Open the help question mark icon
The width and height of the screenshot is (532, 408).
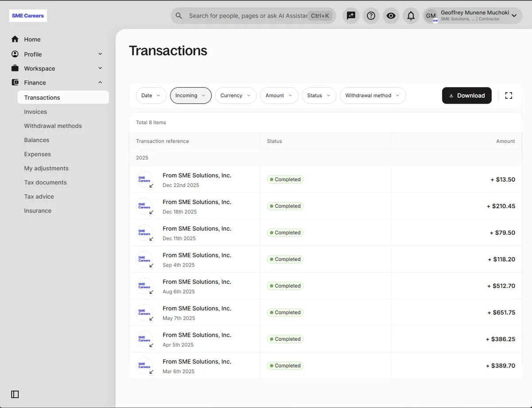(x=371, y=16)
